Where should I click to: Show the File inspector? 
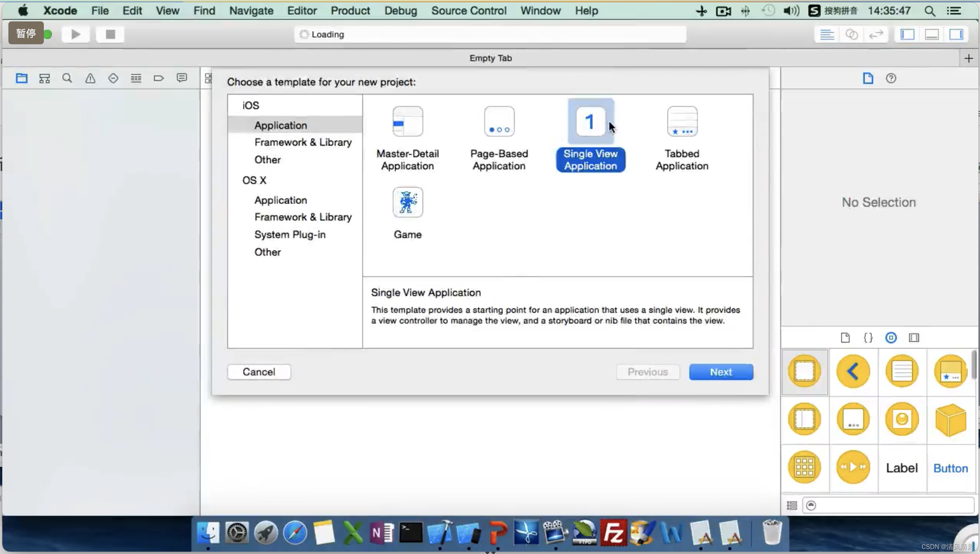(868, 78)
